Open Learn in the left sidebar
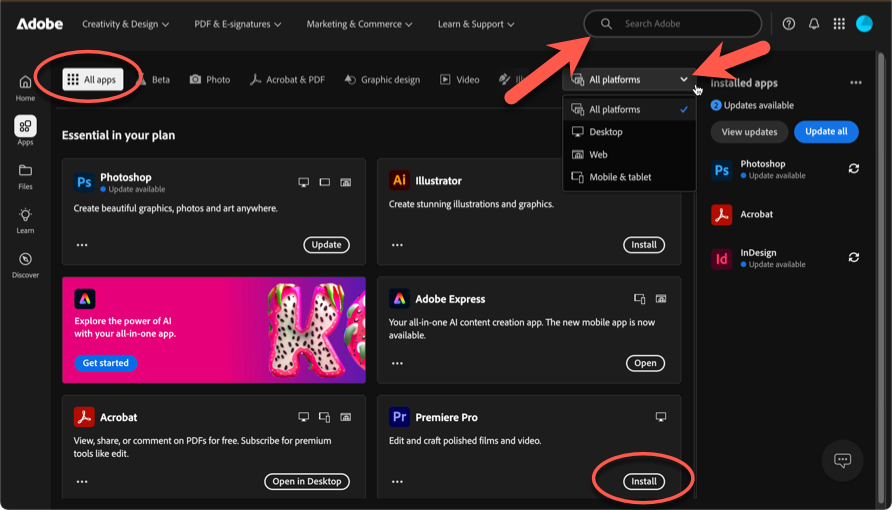The width and height of the screenshot is (892, 510). pos(25,221)
